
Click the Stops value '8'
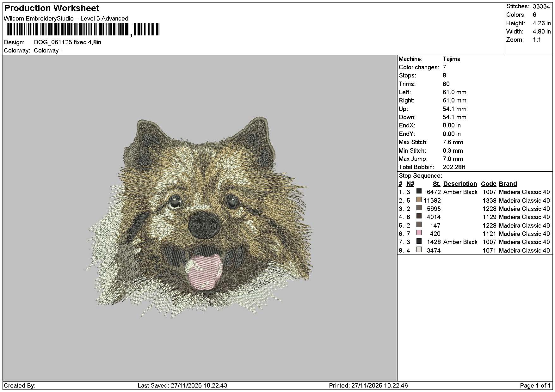pyautogui.click(x=444, y=75)
